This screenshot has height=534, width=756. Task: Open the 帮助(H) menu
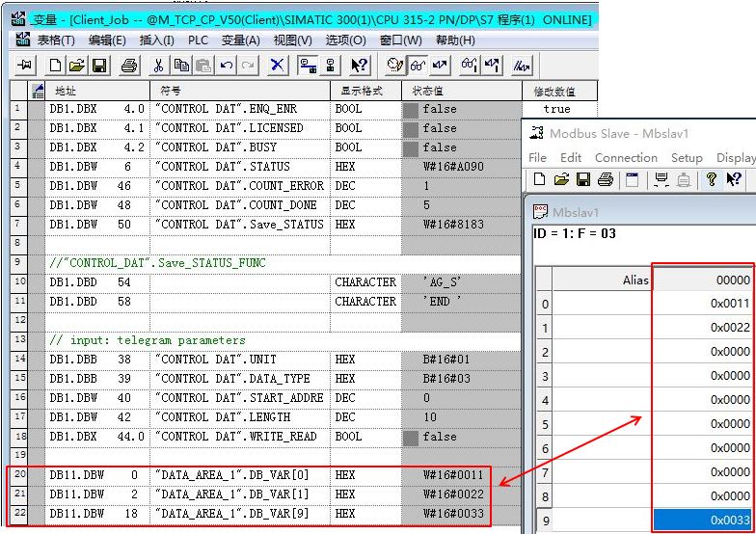[x=455, y=40]
